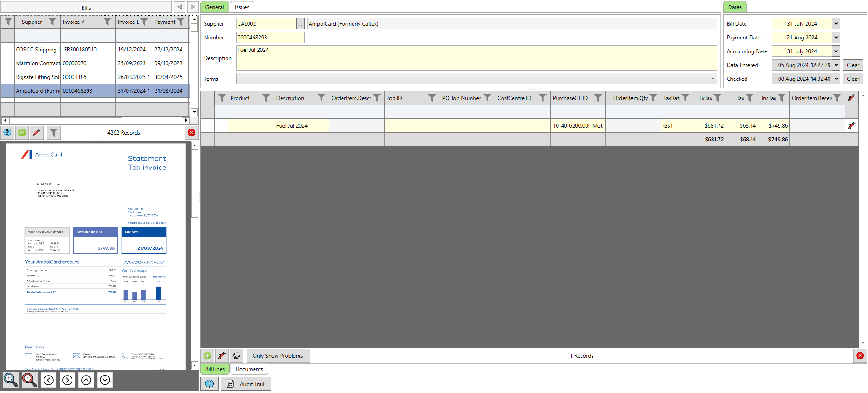The width and height of the screenshot is (868, 393).
Task: Open the Checked date dropdown
Action: click(836, 79)
